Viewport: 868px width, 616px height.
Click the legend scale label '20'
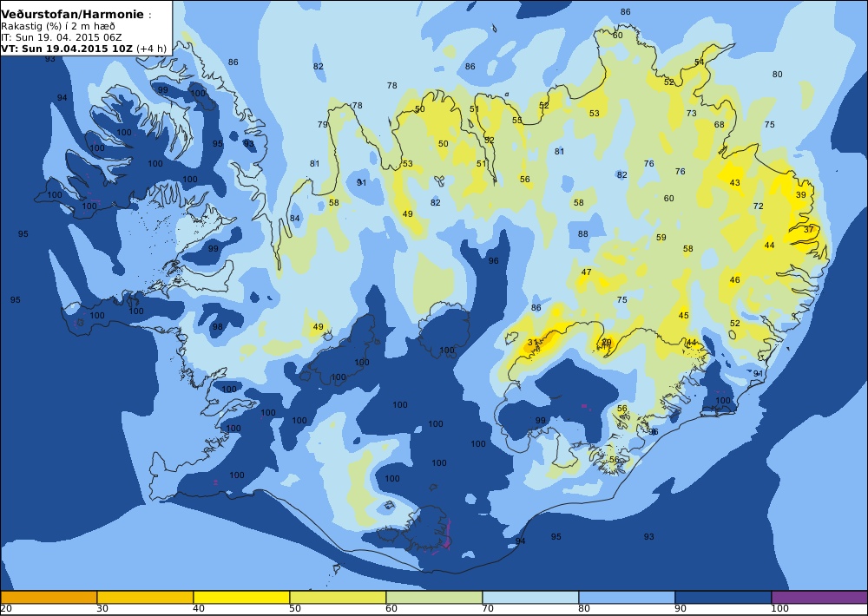tap(6, 609)
